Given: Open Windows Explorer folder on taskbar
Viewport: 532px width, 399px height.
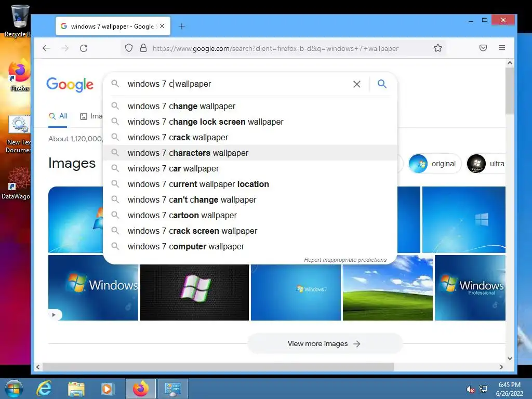Looking at the screenshot, I should 76,389.
